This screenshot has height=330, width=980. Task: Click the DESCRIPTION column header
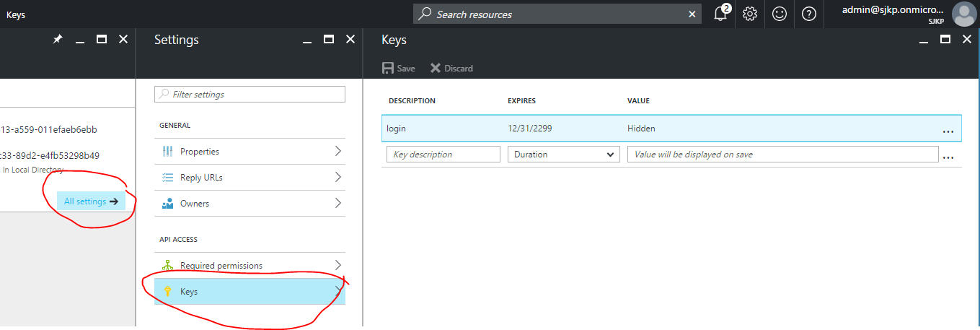pyautogui.click(x=412, y=101)
